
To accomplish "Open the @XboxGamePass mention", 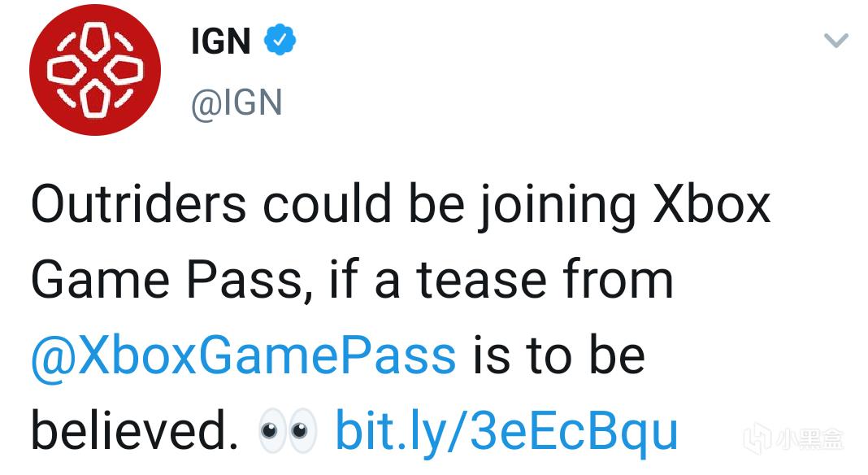I will pos(243,355).
